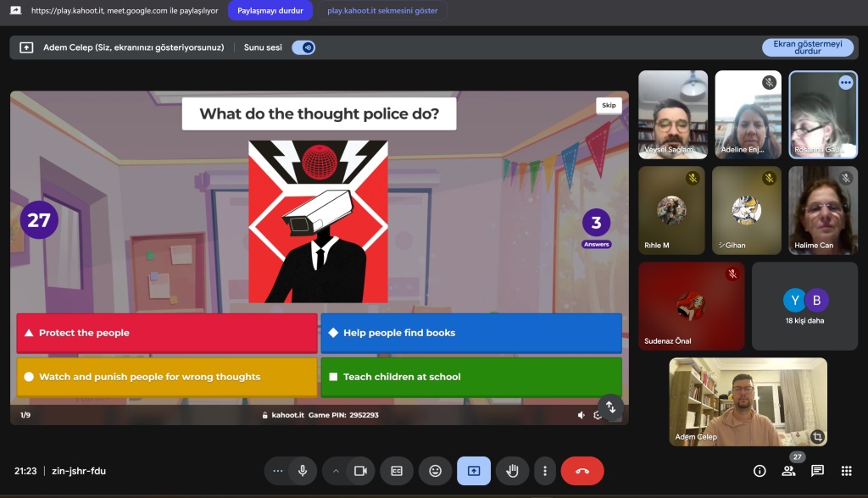Raise hand in the meeting
The image size is (868, 498).
(513, 471)
